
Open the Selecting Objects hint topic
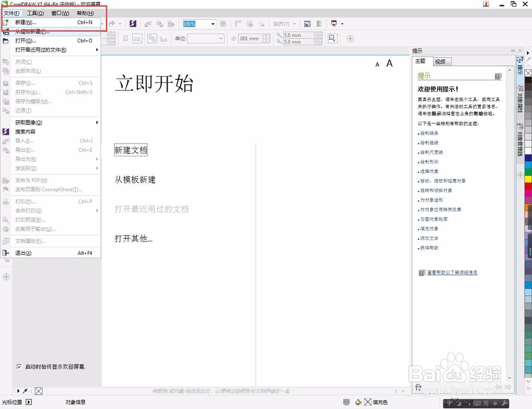click(429, 171)
